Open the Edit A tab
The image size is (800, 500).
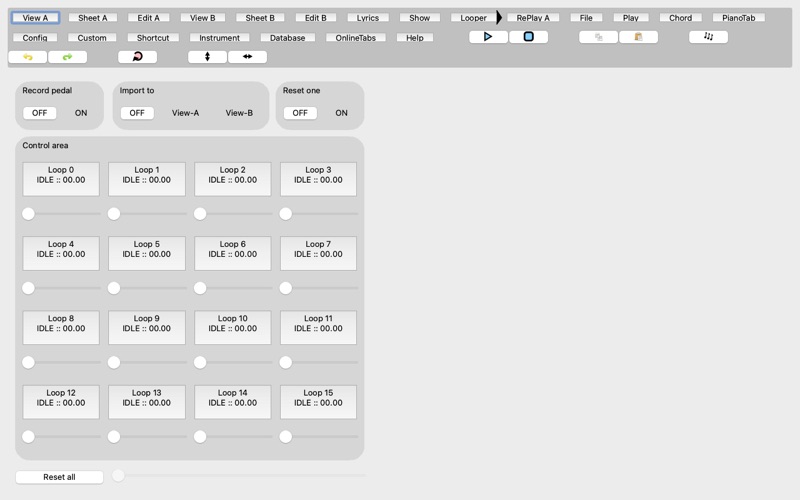pyautogui.click(x=148, y=18)
